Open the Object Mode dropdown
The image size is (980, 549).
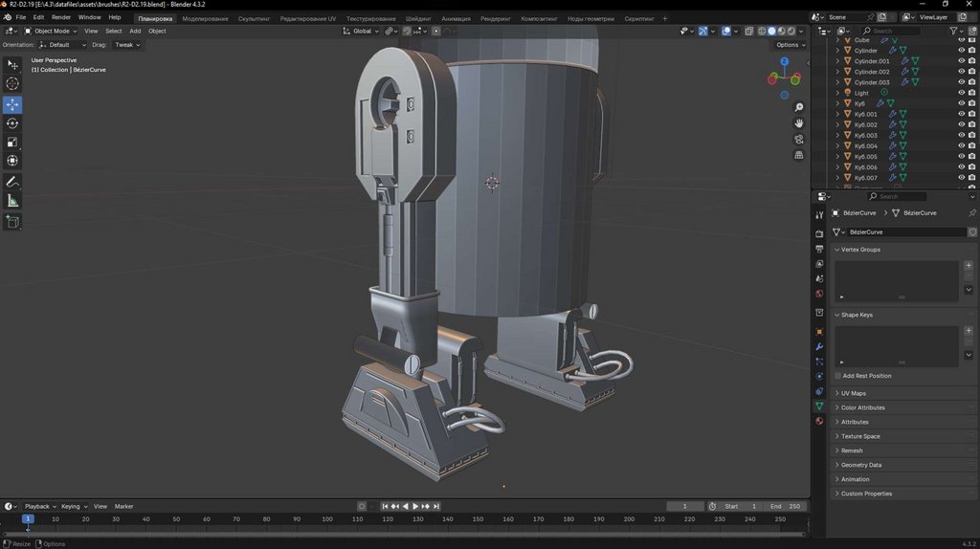(52, 31)
